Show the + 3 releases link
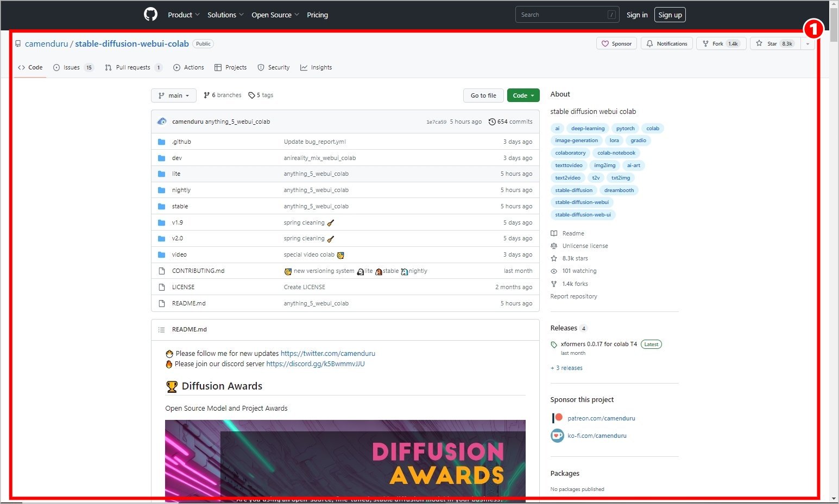This screenshot has height=504, width=839. point(566,368)
